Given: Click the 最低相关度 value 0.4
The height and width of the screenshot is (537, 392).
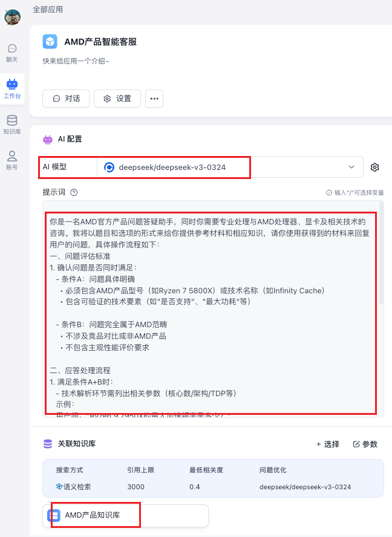Looking at the screenshot, I should click(x=195, y=487).
